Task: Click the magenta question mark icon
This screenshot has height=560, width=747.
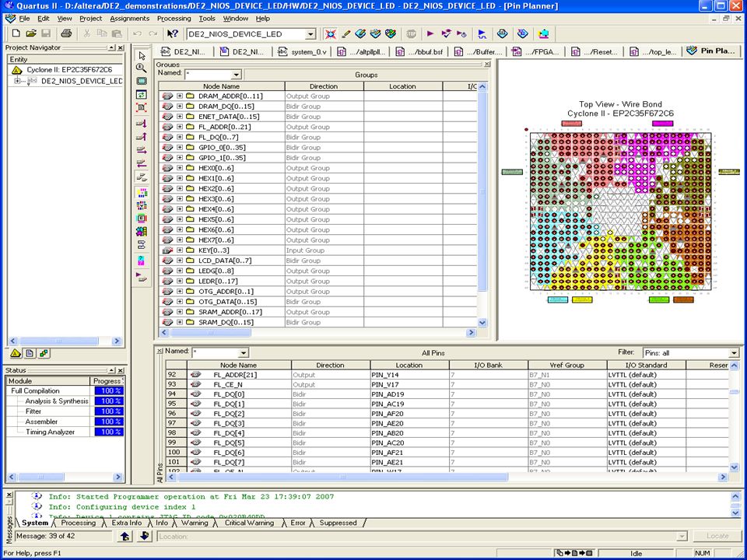Action: [142, 261]
